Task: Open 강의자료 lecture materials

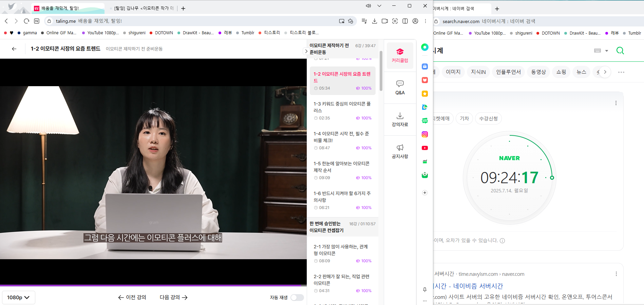Action: pyautogui.click(x=400, y=119)
